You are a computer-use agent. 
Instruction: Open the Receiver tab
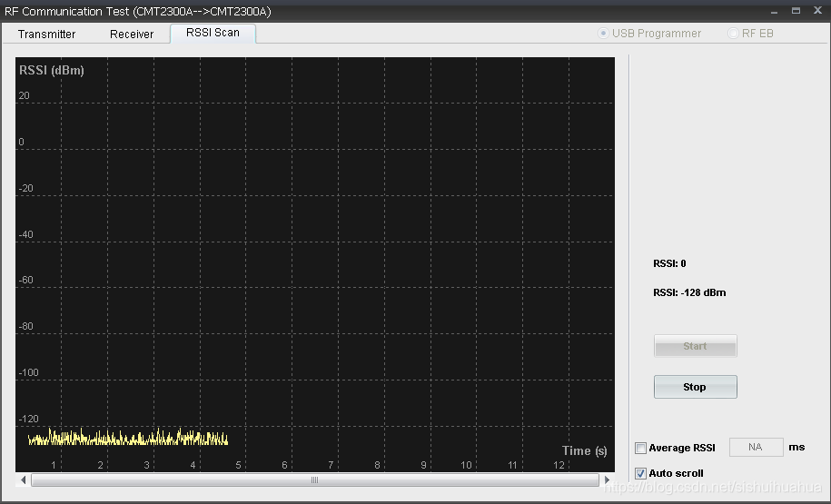132,34
